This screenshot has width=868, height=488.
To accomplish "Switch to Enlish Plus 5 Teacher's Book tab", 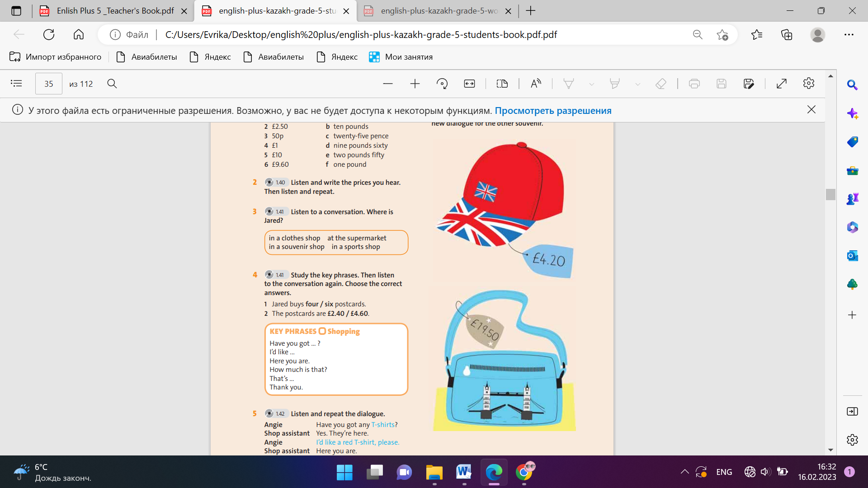I will 115,11.
